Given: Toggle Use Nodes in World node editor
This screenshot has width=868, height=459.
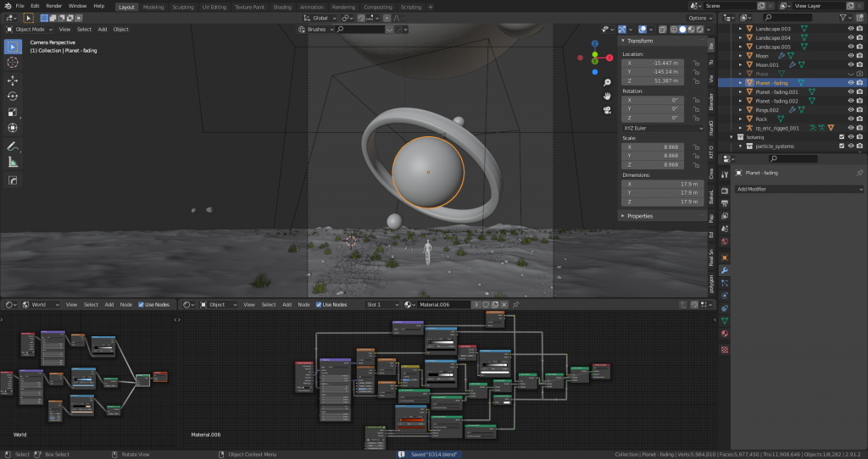Looking at the screenshot, I should pos(142,305).
